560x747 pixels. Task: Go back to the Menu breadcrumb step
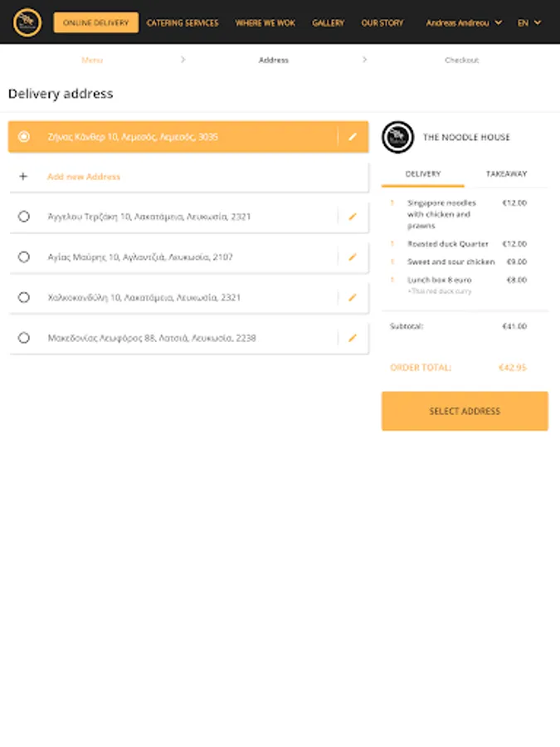click(92, 60)
